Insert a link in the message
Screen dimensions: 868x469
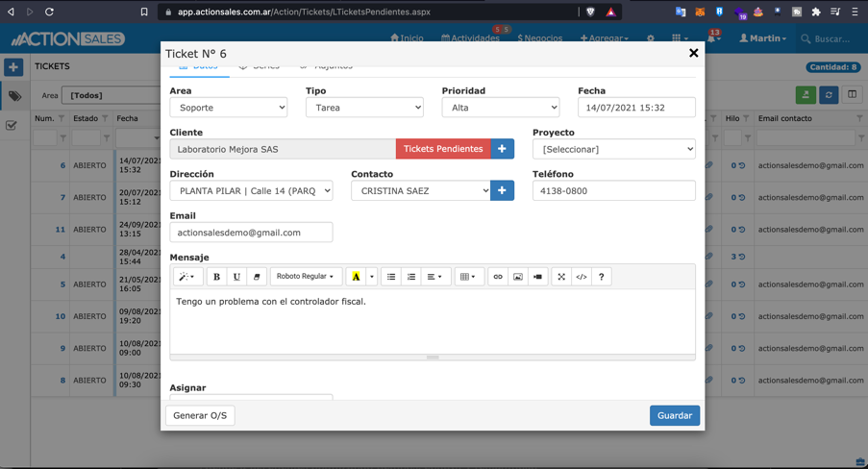click(x=498, y=277)
